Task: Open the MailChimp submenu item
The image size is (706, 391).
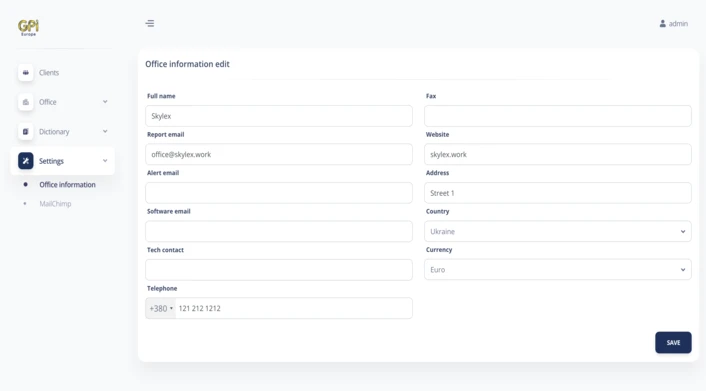Action: point(55,204)
